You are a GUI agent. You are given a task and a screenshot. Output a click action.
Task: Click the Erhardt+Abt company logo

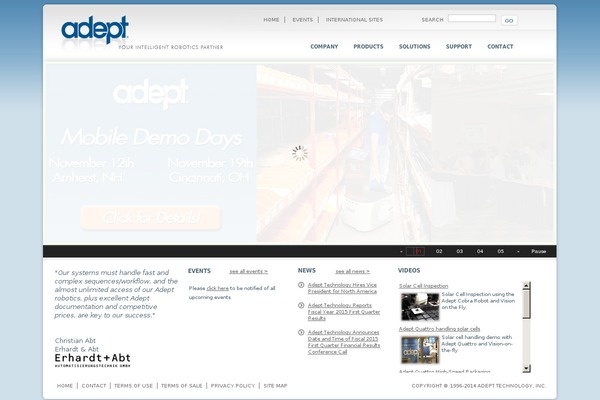[93, 360]
